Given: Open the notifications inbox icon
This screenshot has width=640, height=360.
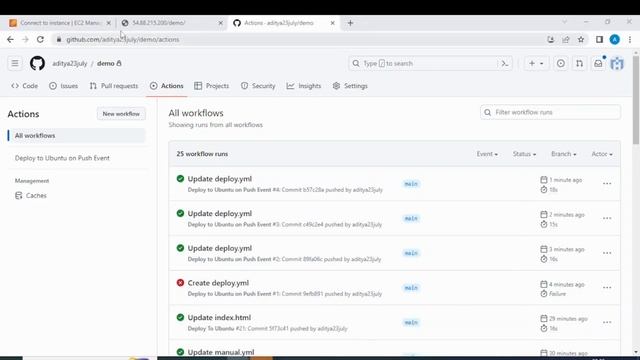Looking at the screenshot, I should [x=598, y=63].
